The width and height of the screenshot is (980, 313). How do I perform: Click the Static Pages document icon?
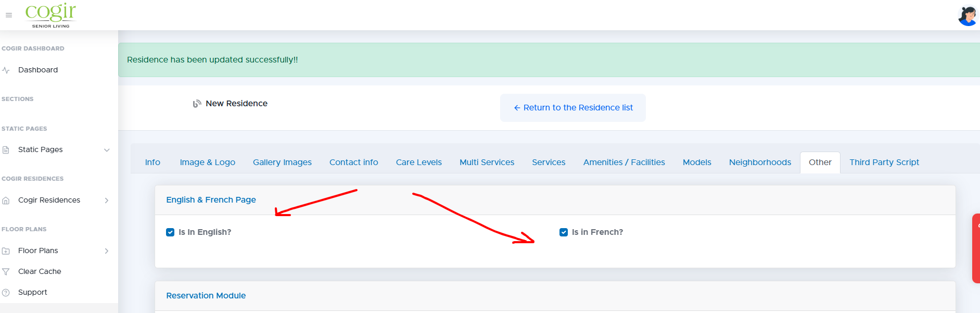point(6,150)
